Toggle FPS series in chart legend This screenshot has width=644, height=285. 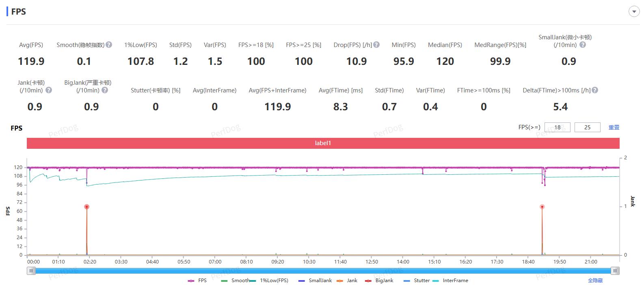pyautogui.click(x=198, y=281)
